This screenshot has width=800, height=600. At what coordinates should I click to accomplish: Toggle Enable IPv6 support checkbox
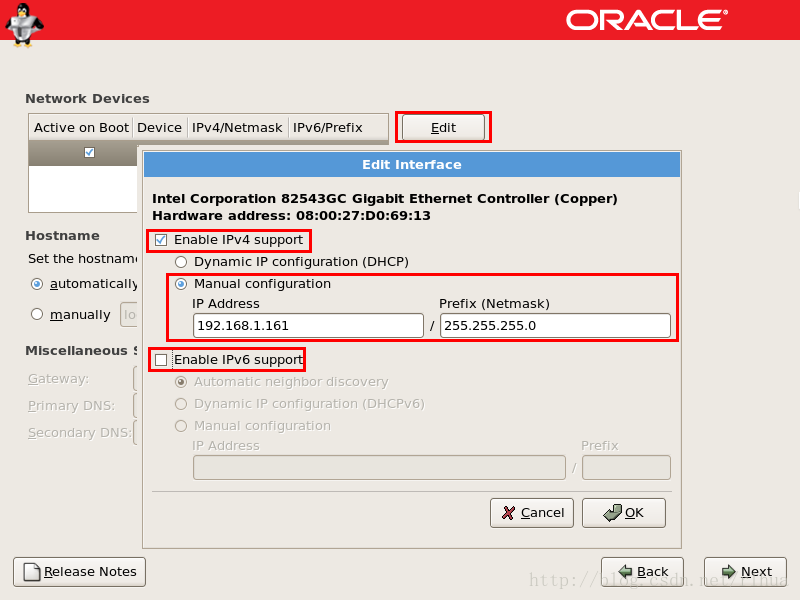(161, 360)
